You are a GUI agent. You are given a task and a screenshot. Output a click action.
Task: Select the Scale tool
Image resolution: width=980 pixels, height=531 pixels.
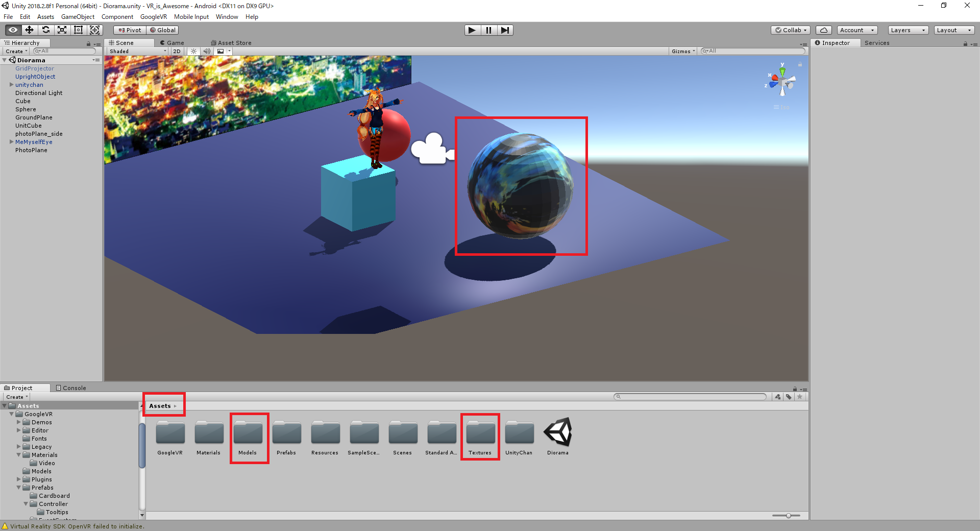62,30
